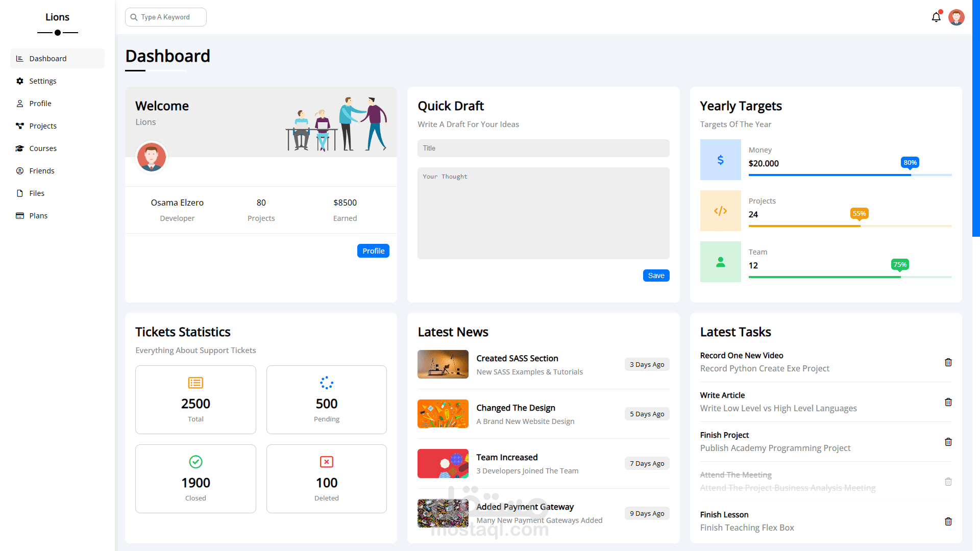Open the Added Payment Gateway thumbnail

pyautogui.click(x=443, y=513)
